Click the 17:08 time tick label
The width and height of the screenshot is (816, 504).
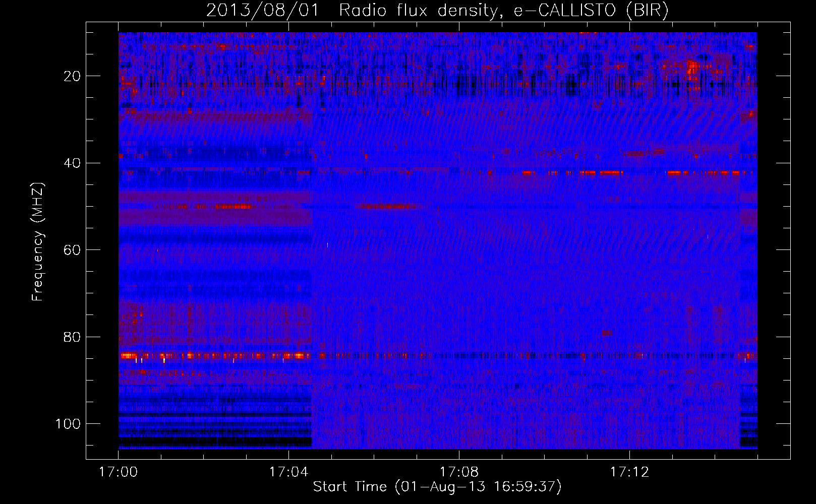(x=459, y=472)
